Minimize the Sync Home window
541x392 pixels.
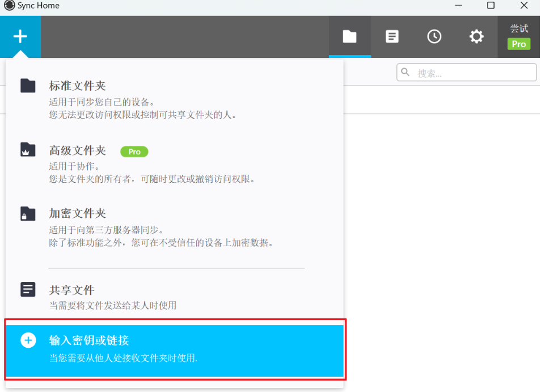(x=458, y=6)
